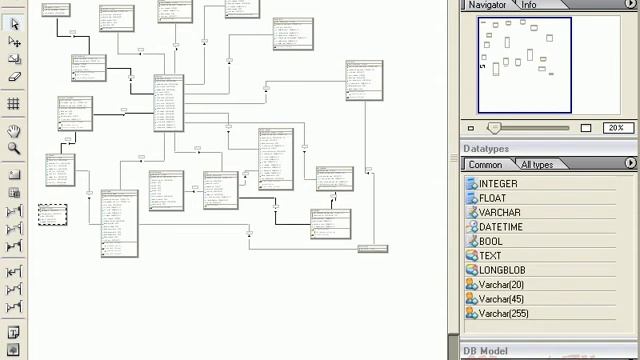The height and width of the screenshot is (360, 640).
Task: Select the Magnifier zoom tool
Action: click(x=13, y=148)
